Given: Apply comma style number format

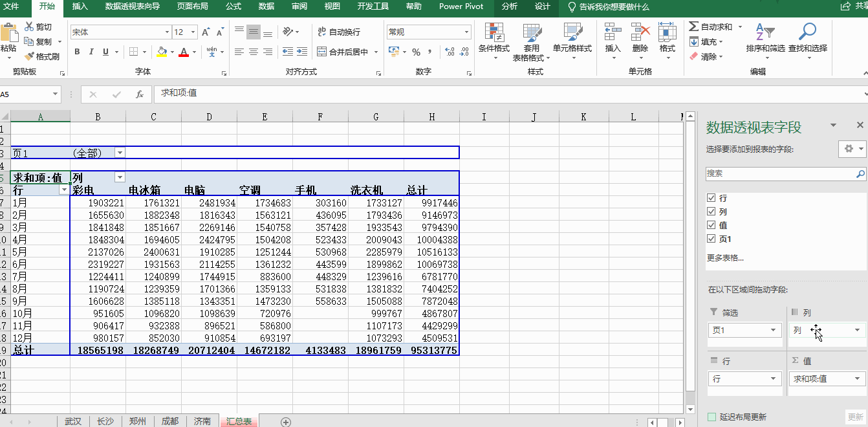Looking at the screenshot, I should coord(431,52).
